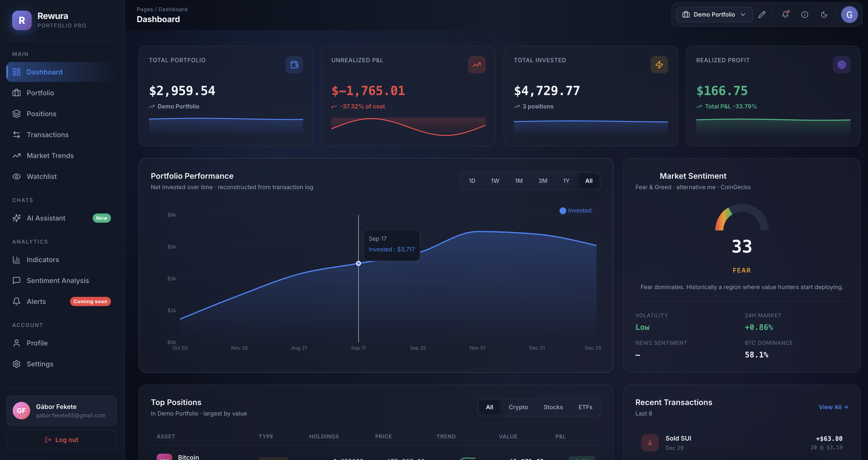Click the Settings gear icon
868x460 pixels.
(x=17, y=364)
